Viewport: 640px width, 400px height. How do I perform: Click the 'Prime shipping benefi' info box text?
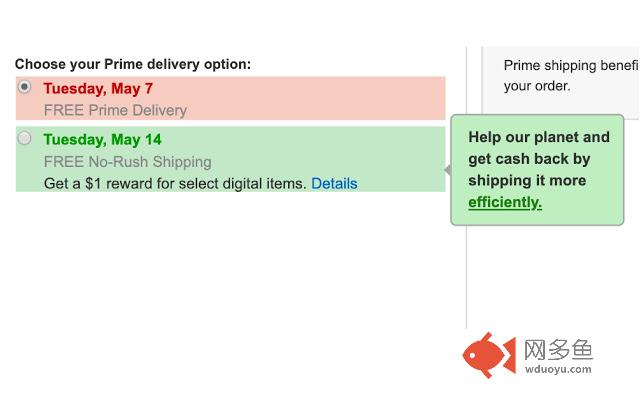[571, 65]
